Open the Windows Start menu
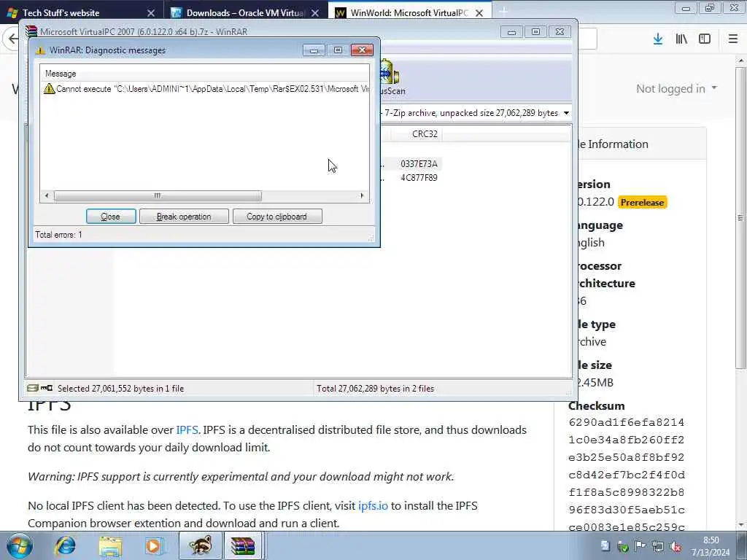 (x=20, y=545)
